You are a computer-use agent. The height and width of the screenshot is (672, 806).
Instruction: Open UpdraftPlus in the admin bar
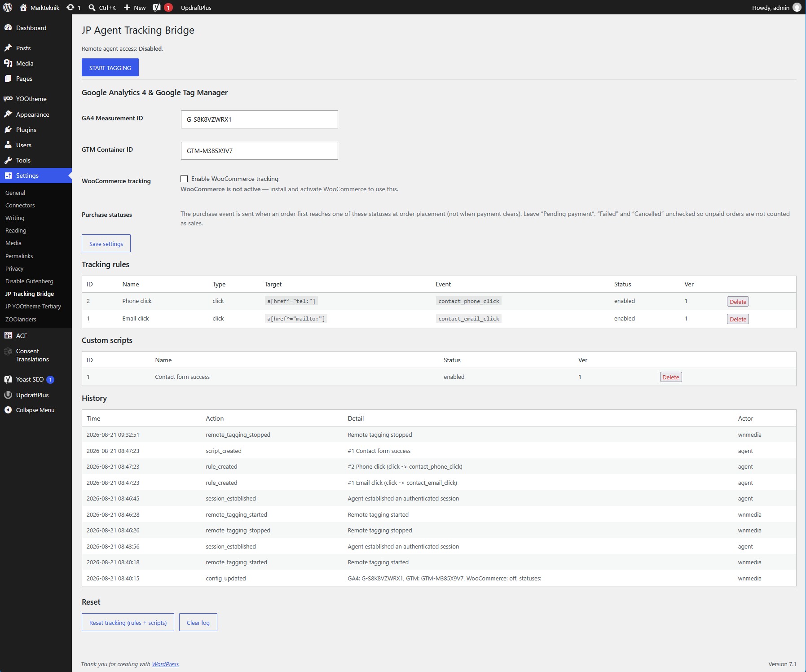pyautogui.click(x=196, y=7)
